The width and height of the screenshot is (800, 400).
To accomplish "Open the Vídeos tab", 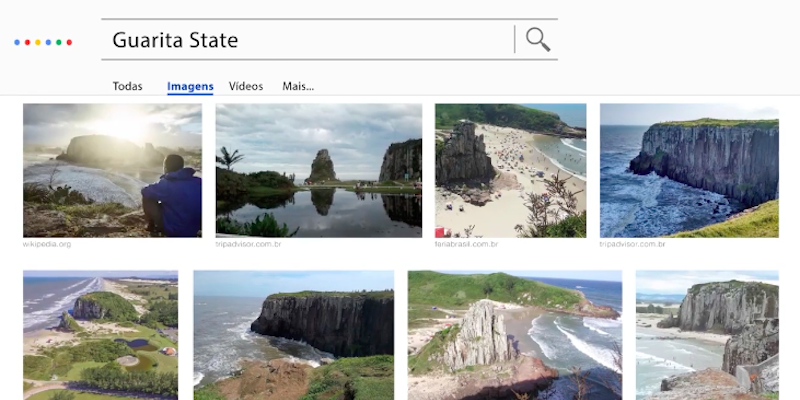I will (246, 86).
